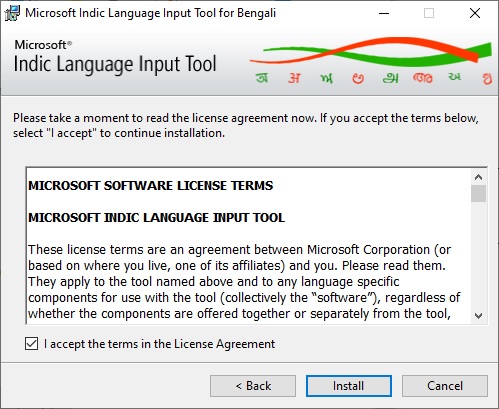Go to the previous step with the Back button
This screenshot has width=499, height=409.
pyautogui.click(x=253, y=386)
